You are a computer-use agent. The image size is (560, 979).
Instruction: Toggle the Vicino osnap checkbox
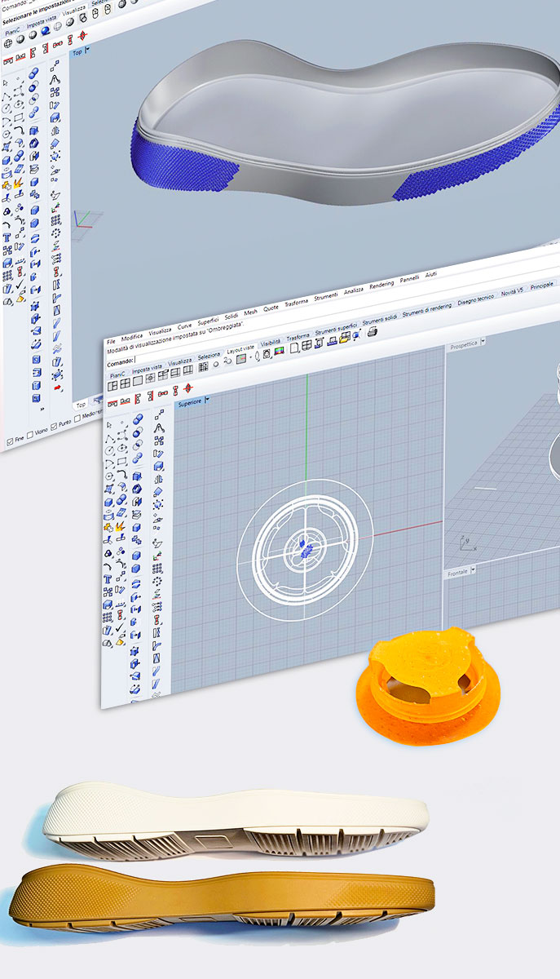pos(30,435)
